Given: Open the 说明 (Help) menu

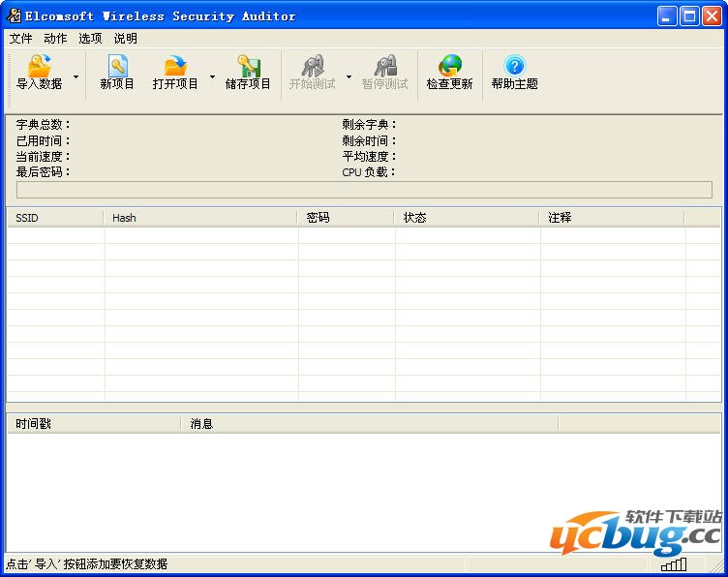Looking at the screenshot, I should tap(125, 39).
